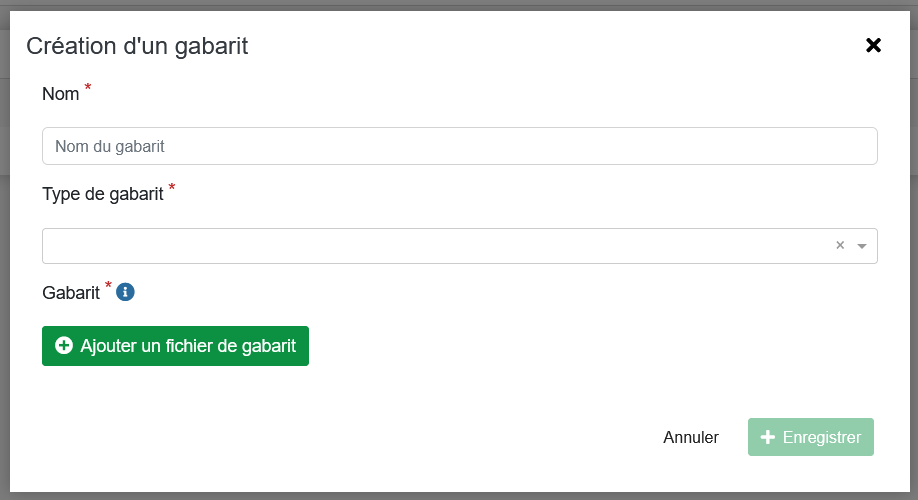Click the Type de gabarit label
Screen dimensions: 918x500
tap(102, 194)
